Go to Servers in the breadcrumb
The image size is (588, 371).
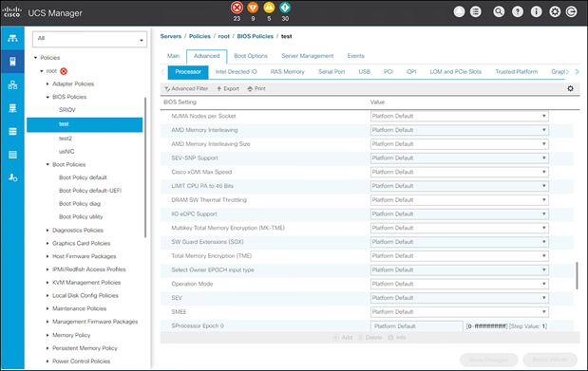point(171,36)
